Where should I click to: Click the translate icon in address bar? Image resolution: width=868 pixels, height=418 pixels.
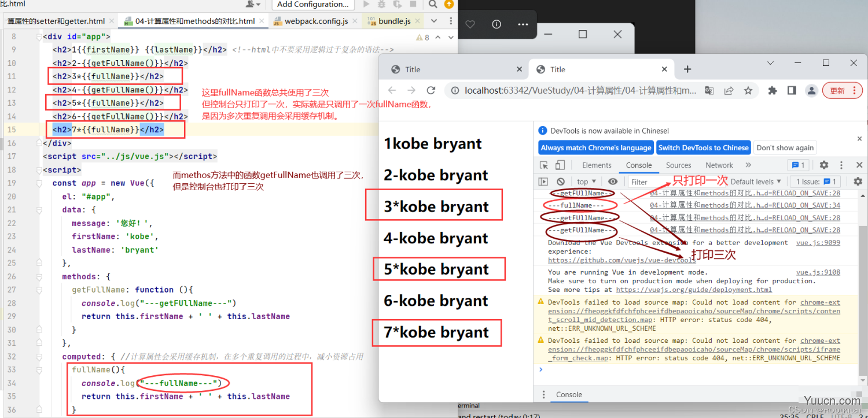pos(709,91)
